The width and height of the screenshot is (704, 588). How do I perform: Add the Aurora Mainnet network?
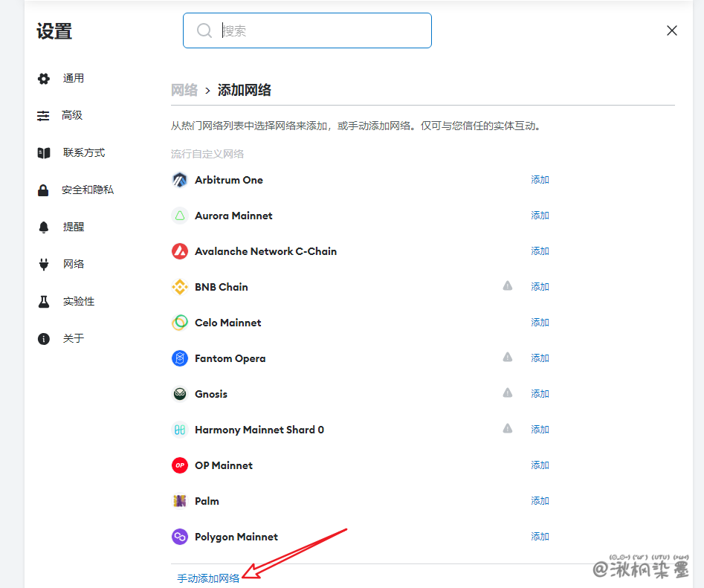pyautogui.click(x=540, y=216)
